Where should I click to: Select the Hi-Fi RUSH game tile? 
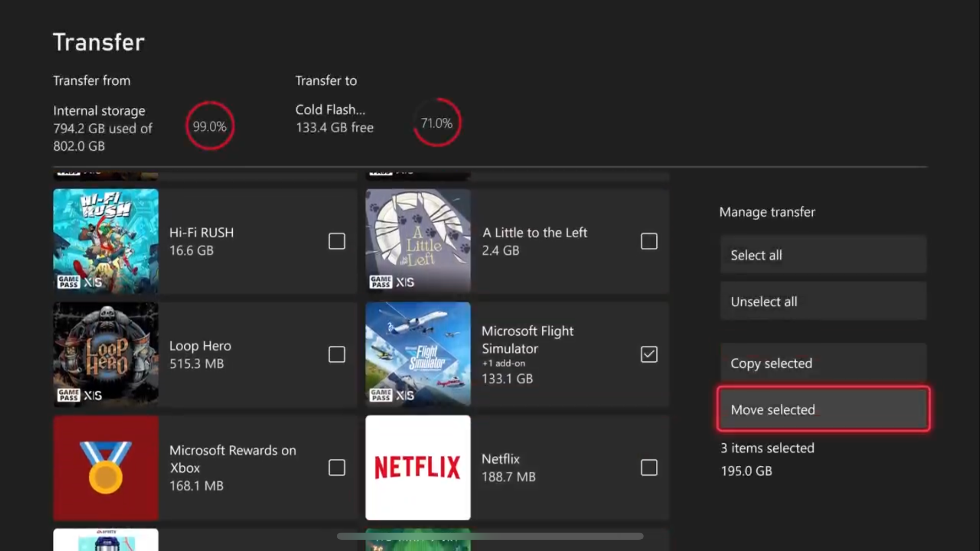point(106,241)
